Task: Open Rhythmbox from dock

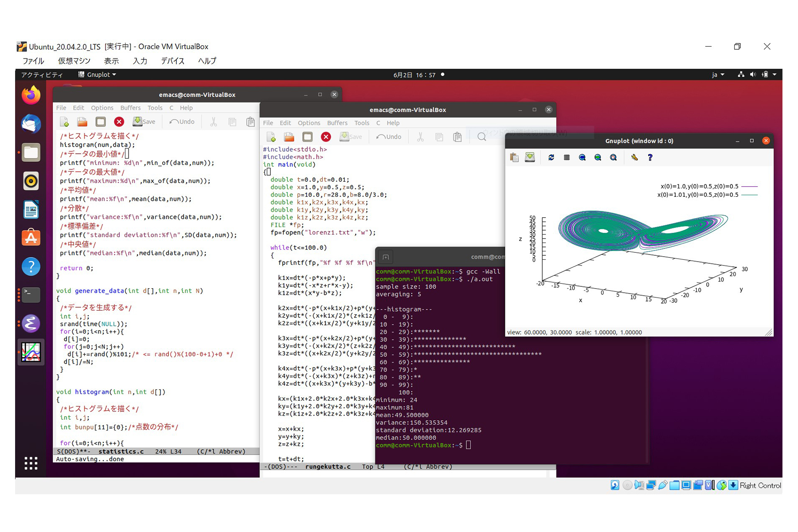Action: [31, 181]
